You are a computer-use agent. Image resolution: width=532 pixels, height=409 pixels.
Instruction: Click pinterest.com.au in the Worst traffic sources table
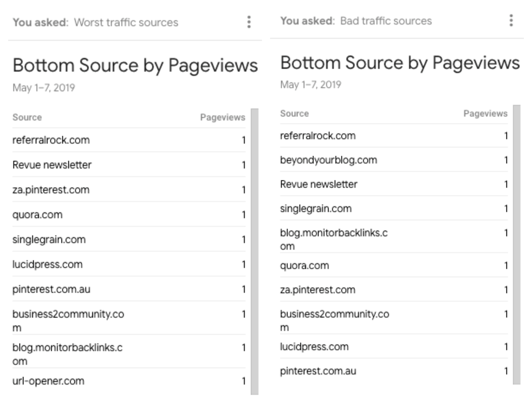tap(52, 289)
